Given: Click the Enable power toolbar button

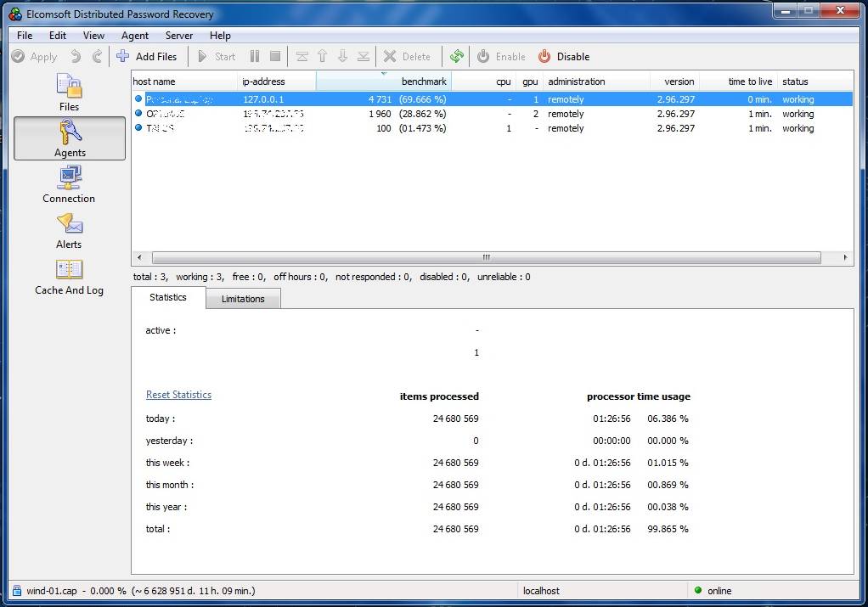Looking at the screenshot, I should click(x=501, y=56).
